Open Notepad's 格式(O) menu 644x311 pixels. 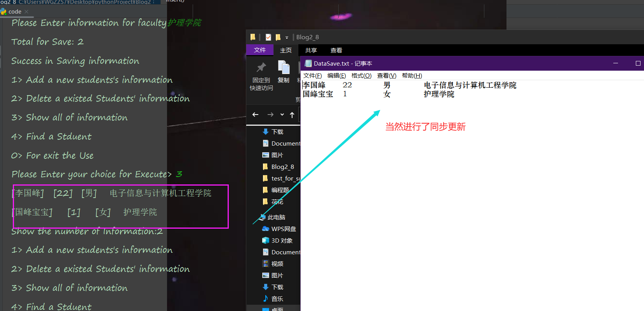coord(362,76)
